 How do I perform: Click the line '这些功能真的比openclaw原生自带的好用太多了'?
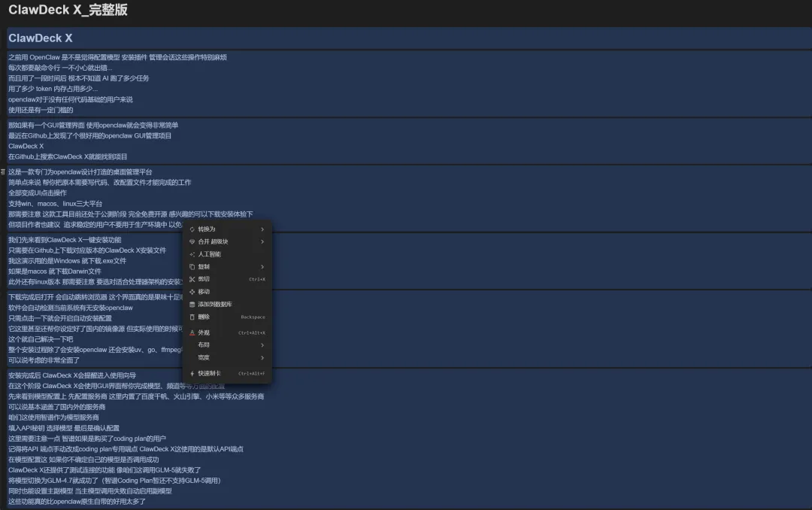tap(77, 502)
